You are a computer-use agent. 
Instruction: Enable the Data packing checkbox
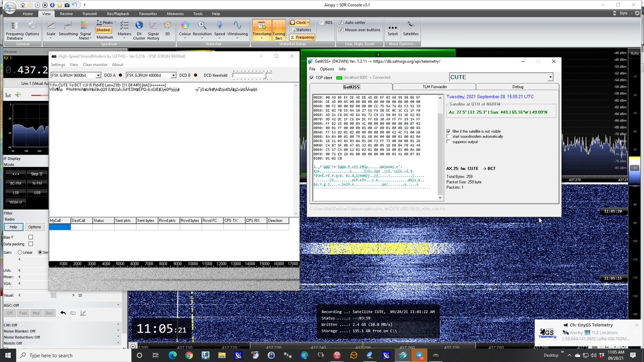pos(31,244)
